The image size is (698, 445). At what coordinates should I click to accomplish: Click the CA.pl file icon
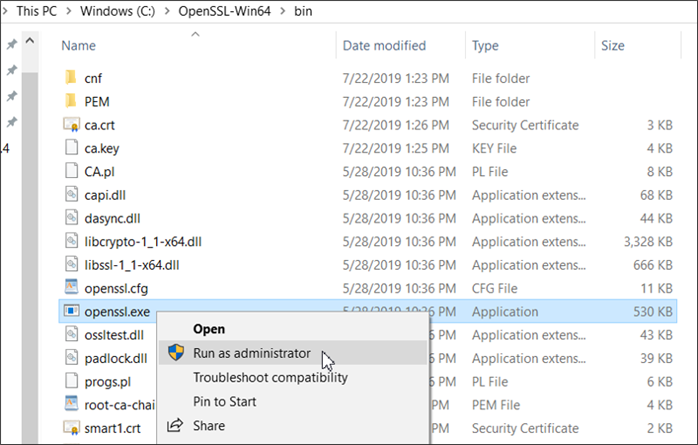click(x=71, y=171)
